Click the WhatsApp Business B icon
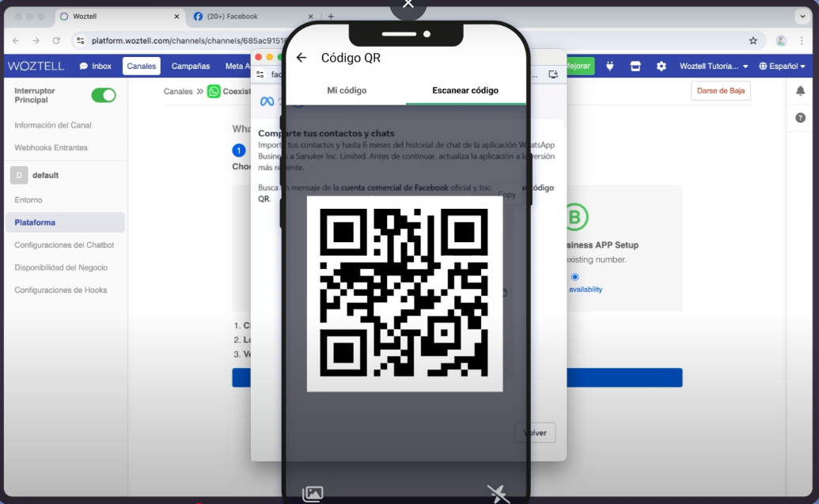The image size is (819, 504). 575,217
